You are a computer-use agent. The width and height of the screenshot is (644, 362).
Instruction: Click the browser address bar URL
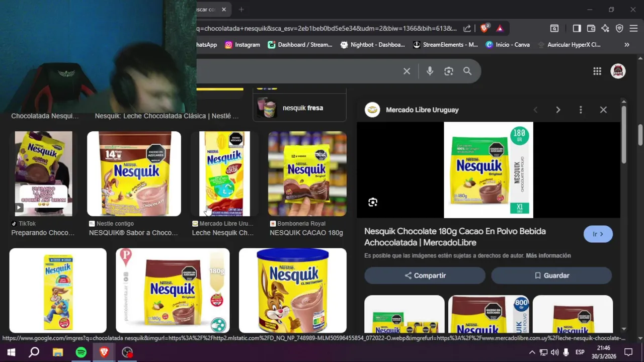coord(327,28)
